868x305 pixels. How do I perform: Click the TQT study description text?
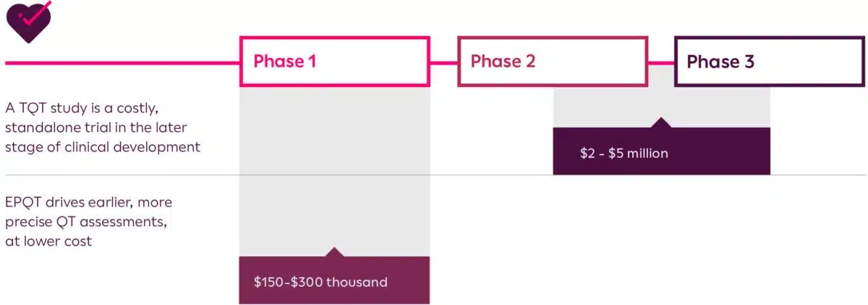pyautogui.click(x=103, y=128)
